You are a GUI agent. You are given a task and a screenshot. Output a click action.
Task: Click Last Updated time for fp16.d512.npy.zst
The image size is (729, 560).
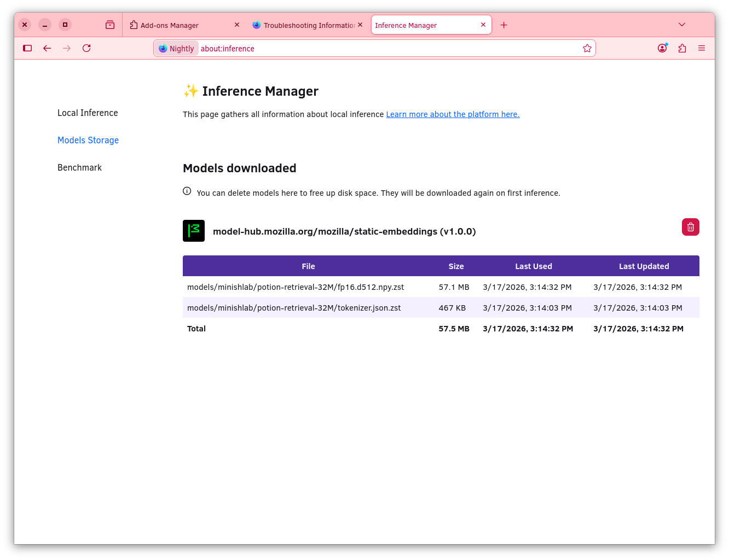click(638, 287)
